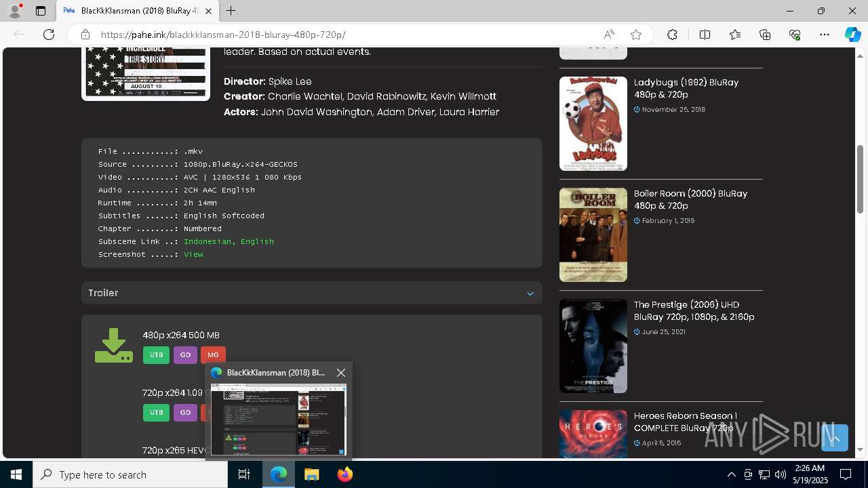Open the Screenshot View link
This screenshot has height=488, width=868.
[193, 254]
